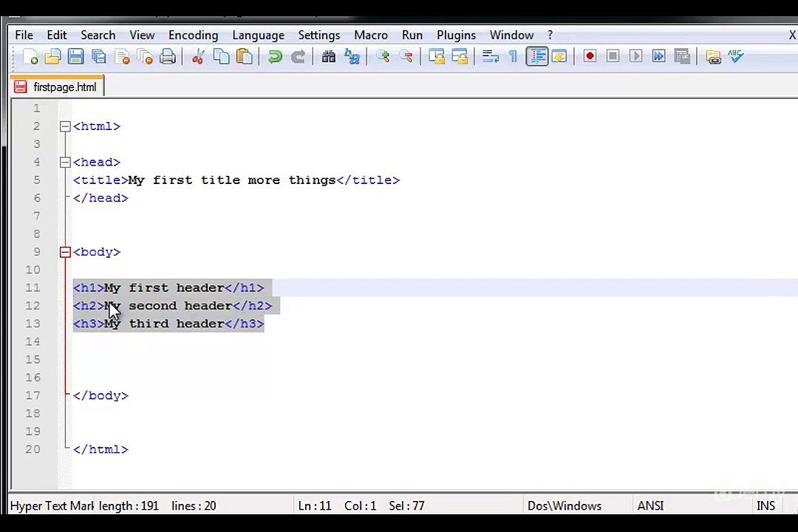Image resolution: width=798 pixels, height=532 pixels.
Task: Click the grey Redo arrow icon
Action: pos(299,56)
